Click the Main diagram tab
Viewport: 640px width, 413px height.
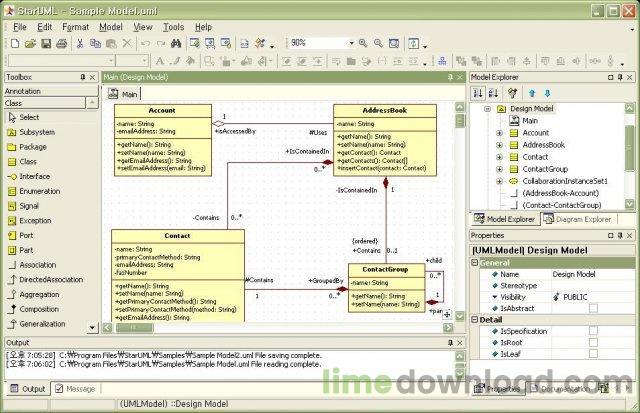click(123, 94)
